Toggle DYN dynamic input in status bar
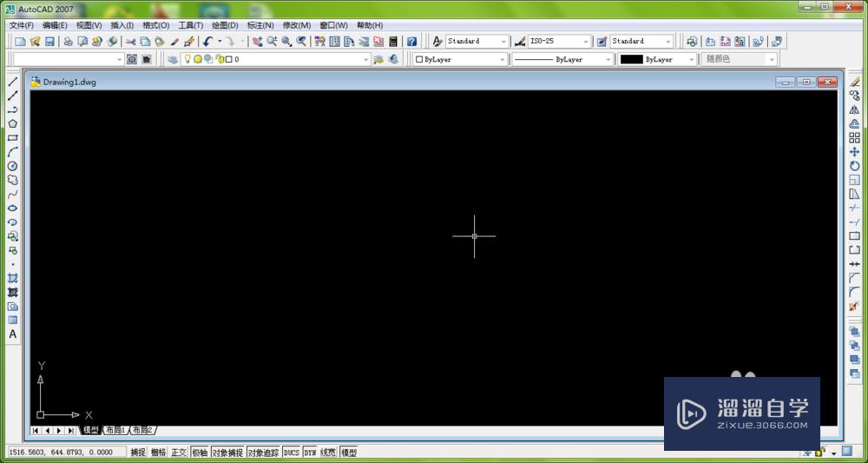Viewport: 868px width, 463px height. point(310,453)
